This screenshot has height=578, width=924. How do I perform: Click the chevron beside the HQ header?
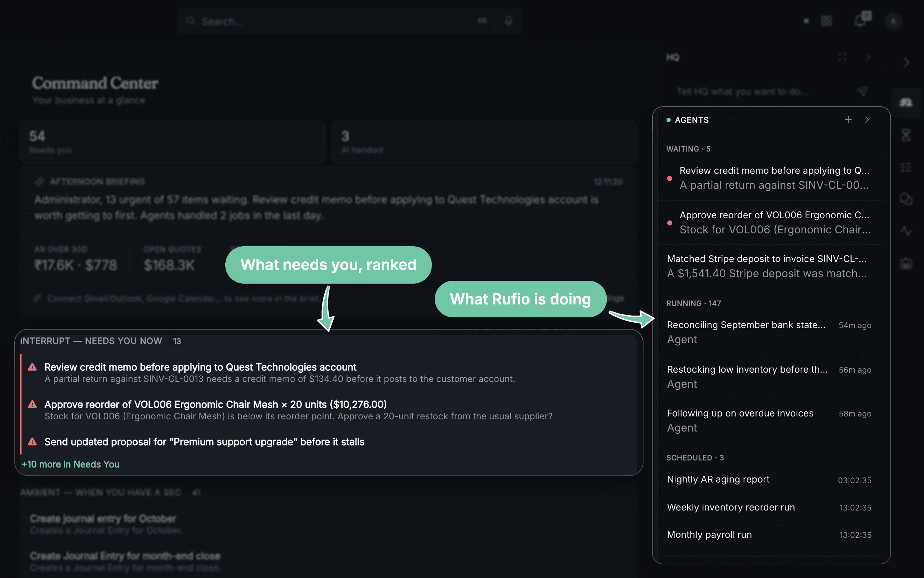(868, 57)
